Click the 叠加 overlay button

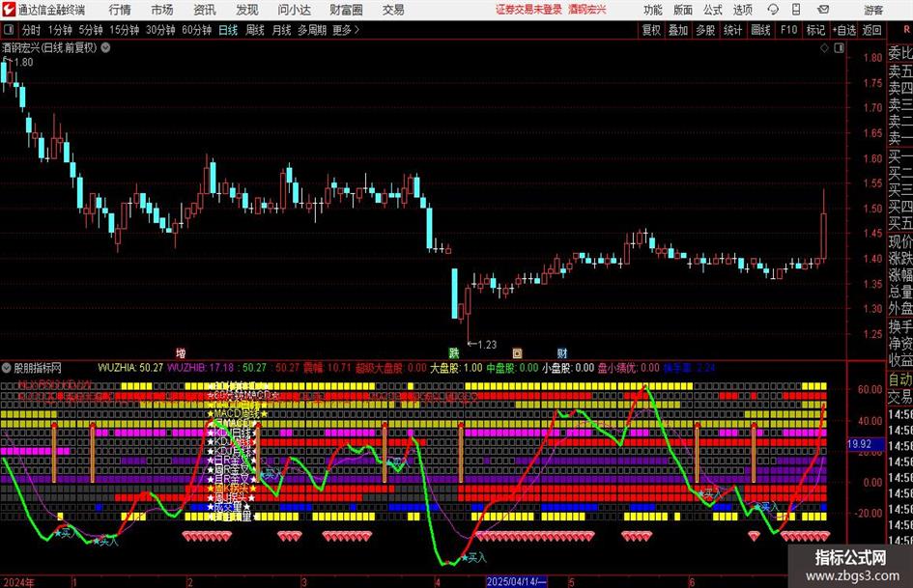coord(678,30)
